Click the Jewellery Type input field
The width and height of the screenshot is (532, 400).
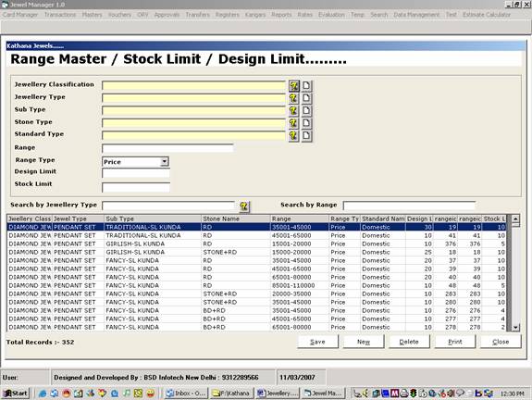tap(193, 98)
